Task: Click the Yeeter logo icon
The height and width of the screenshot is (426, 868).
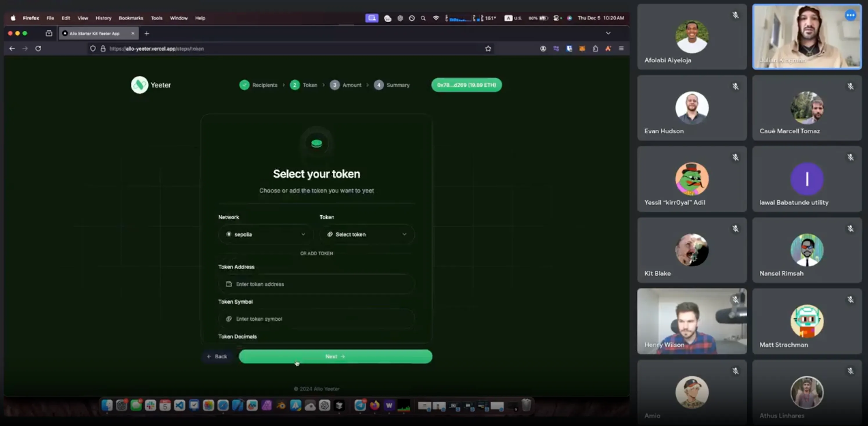Action: pos(140,85)
